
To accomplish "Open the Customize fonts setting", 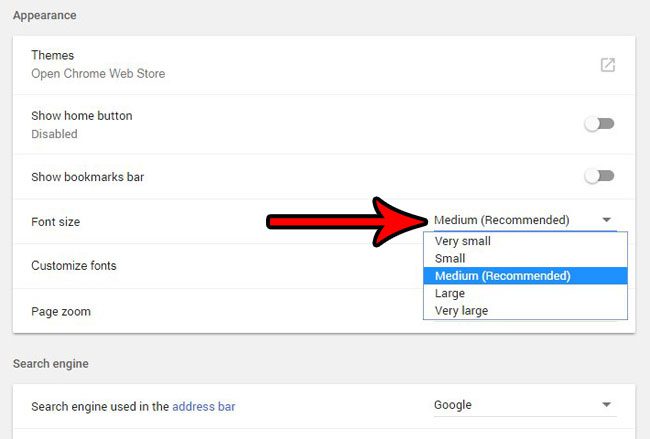I will 74,266.
